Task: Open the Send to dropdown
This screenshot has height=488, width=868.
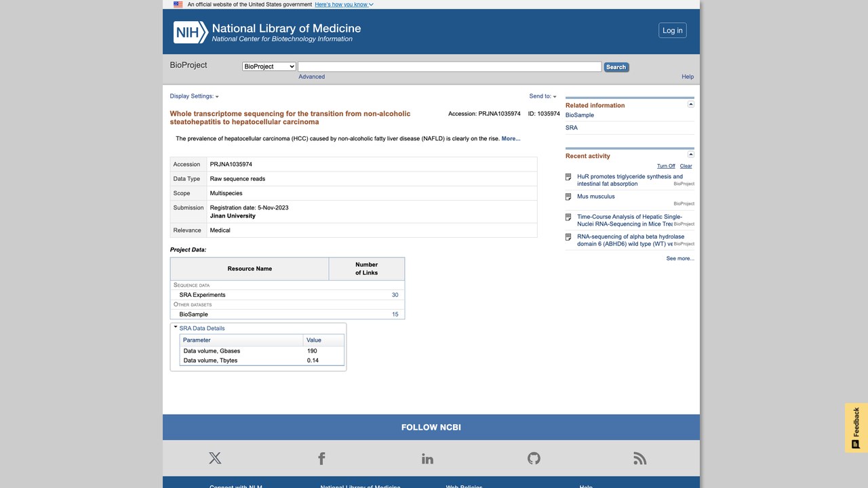Action: click(x=542, y=96)
